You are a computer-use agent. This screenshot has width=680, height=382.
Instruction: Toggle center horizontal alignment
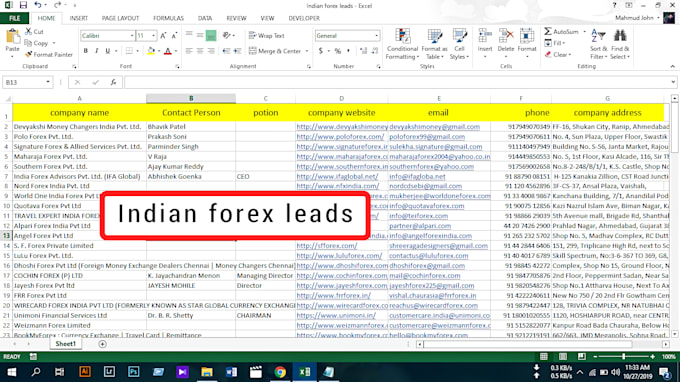pos(200,51)
